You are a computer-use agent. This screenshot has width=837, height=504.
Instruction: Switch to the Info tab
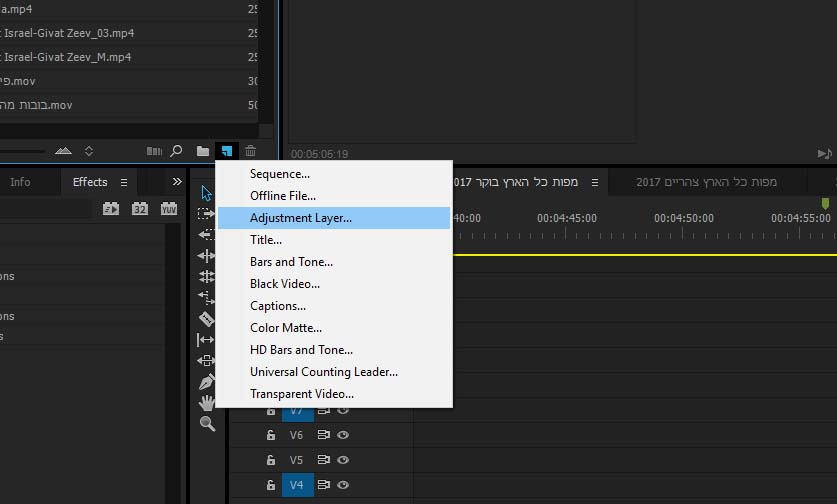click(x=20, y=182)
